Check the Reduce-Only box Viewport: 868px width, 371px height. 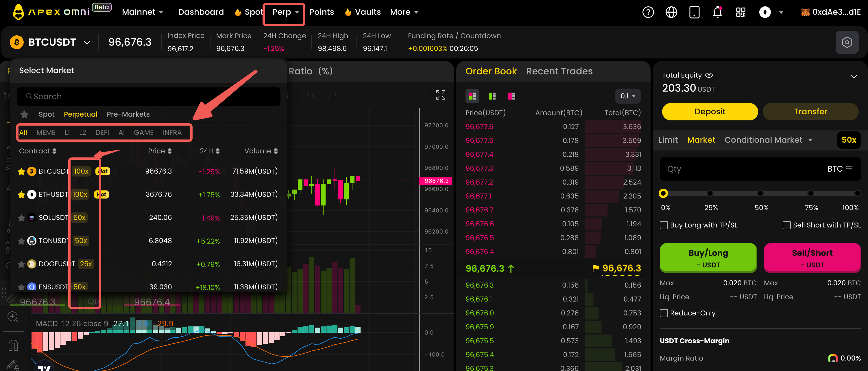pyautogui.click(x=664, y=313)
